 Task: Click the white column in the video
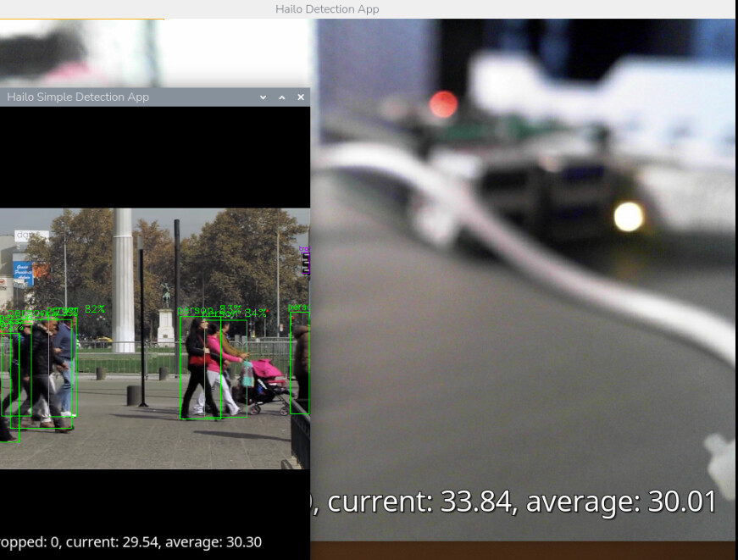click(124, 280)
